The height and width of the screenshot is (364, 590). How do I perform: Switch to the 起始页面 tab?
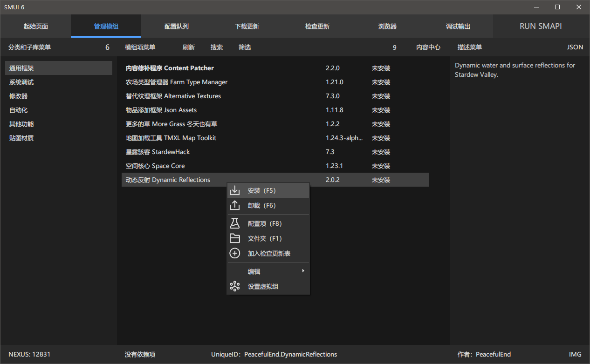(36, 26)
